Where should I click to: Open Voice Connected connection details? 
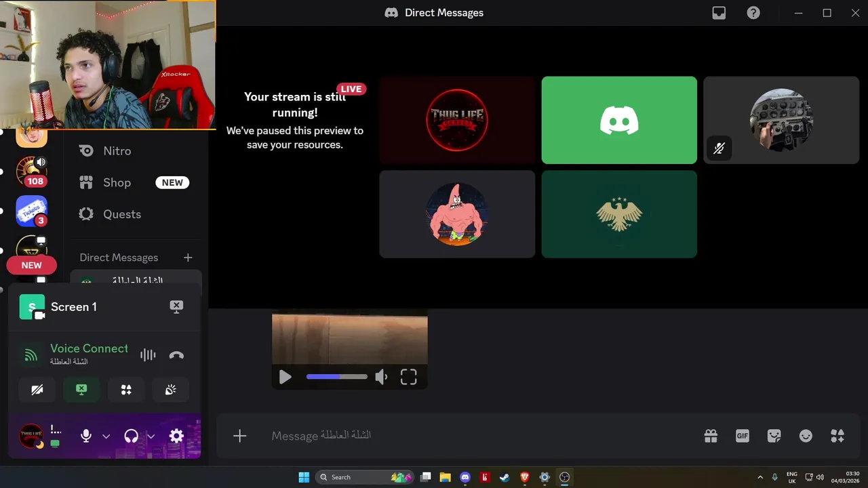[89, 348]
